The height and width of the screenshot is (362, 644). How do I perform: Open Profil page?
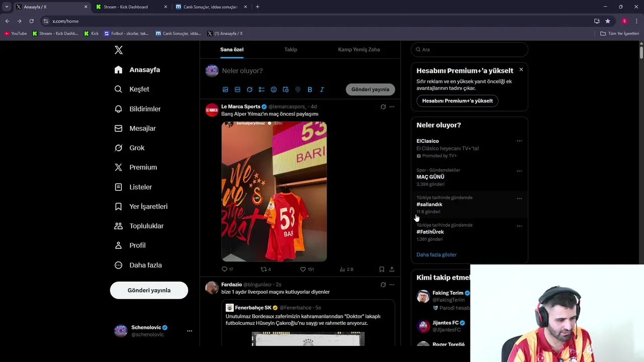(x=130, y=245)
